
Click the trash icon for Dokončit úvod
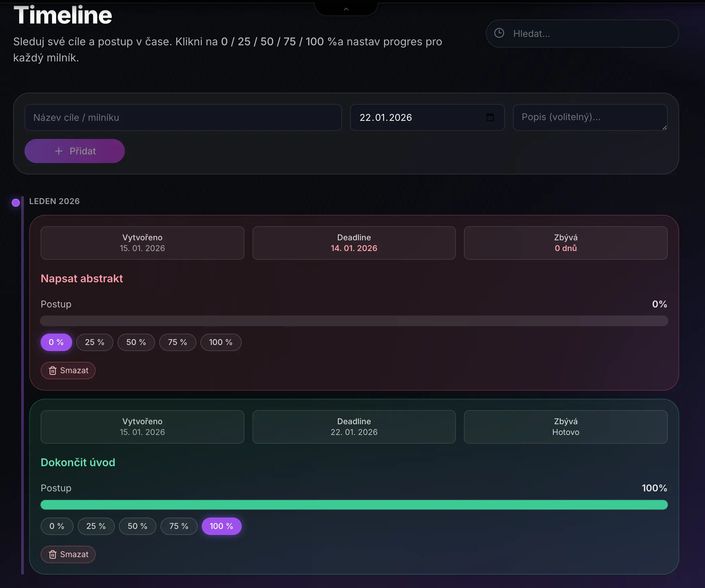click(53, 554)
